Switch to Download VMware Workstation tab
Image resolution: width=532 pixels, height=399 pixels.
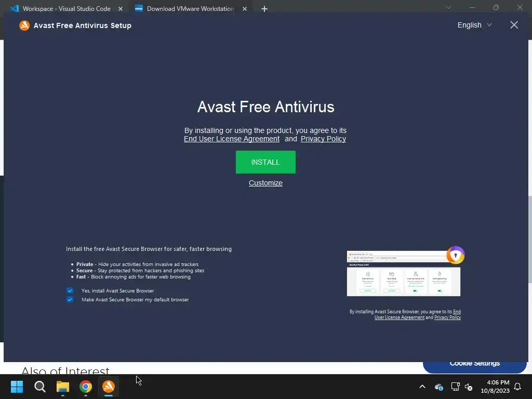point(190,9)
